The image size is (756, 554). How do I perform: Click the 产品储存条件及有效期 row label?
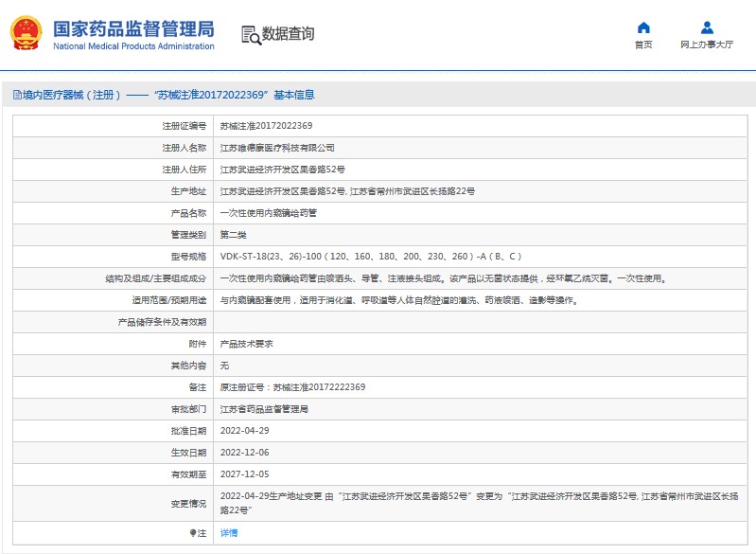162,322
